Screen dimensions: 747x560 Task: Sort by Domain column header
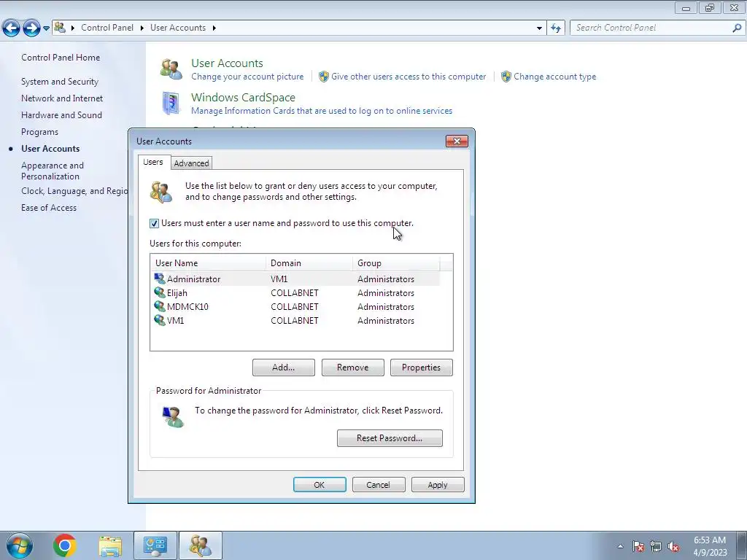tap(309, 263)
